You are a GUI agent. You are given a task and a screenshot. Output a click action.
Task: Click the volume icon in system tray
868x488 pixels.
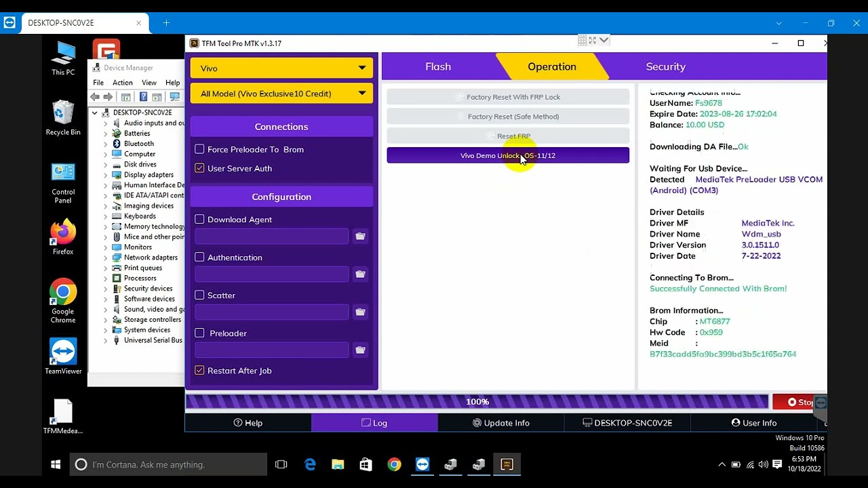click(764, 464)
